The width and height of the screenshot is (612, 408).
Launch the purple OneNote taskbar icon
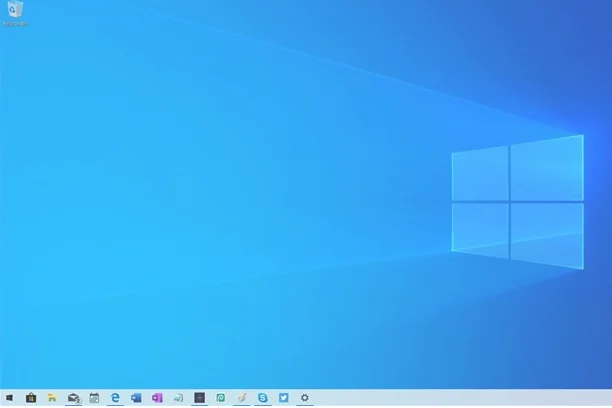157,397
